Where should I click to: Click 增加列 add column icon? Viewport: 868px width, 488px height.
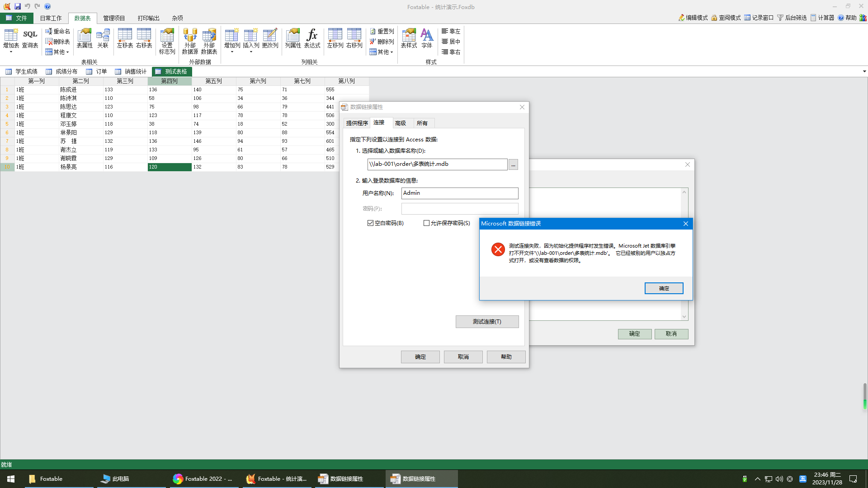pos(232,38)
